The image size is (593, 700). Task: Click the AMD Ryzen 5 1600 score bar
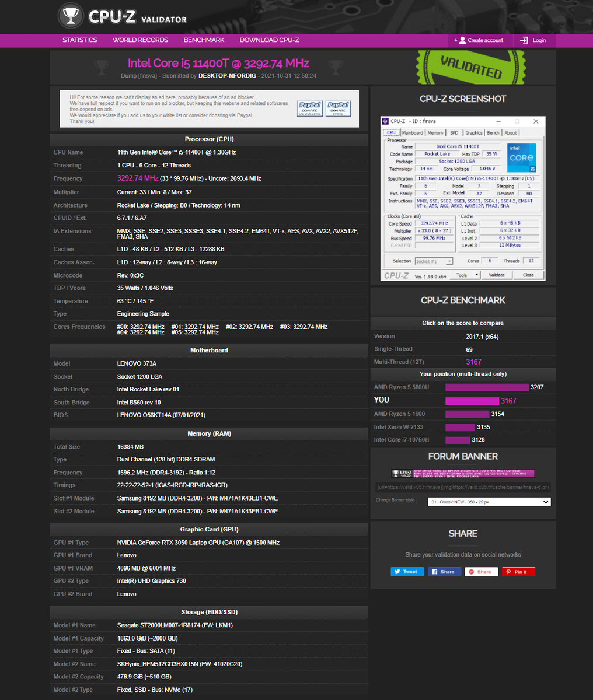467,414
